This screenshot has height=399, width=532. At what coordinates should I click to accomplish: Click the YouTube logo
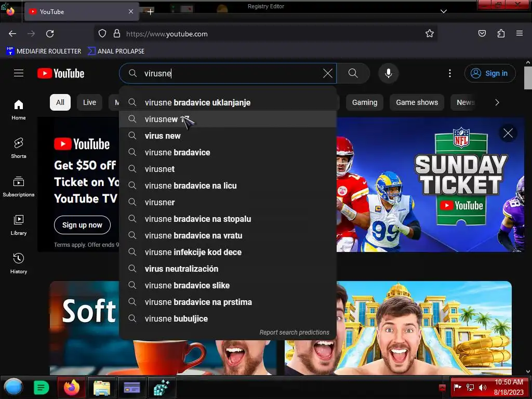61,73
